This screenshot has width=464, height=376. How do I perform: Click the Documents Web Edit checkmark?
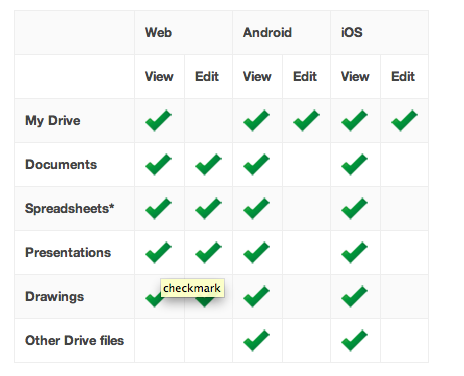(x=209, y=164)
